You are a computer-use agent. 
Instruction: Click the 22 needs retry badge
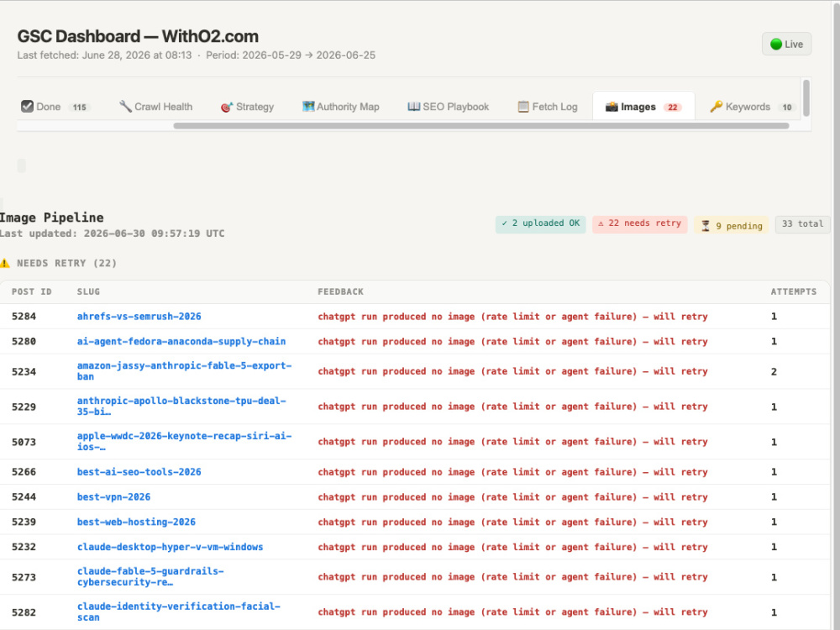coord(639,223)
